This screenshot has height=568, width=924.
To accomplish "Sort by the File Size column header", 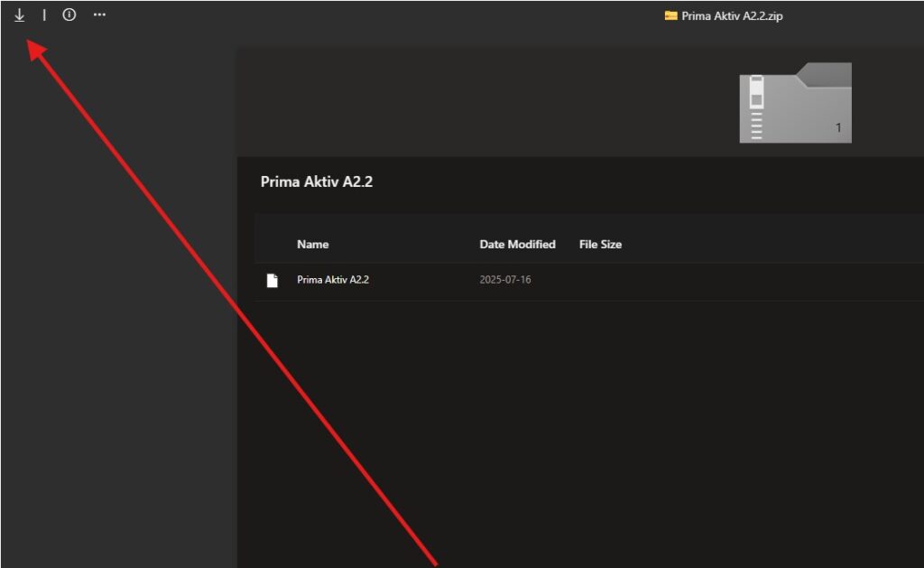I will coord(600,244).
